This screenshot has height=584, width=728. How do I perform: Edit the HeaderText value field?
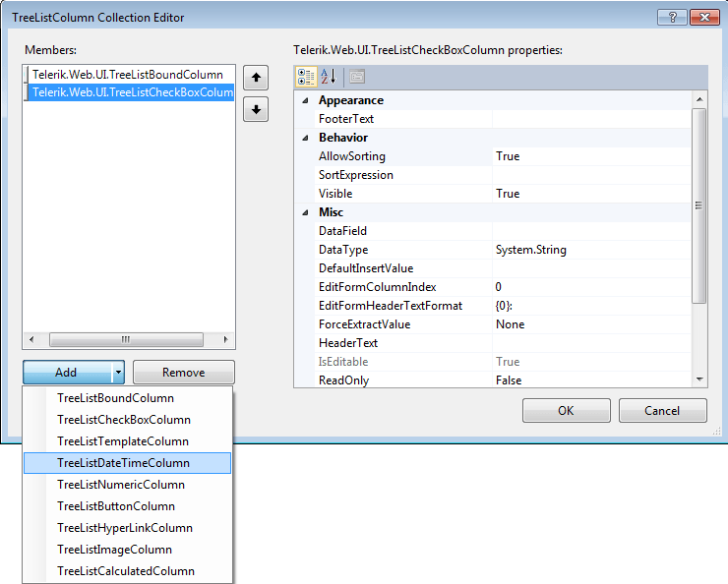coord(591,343)
